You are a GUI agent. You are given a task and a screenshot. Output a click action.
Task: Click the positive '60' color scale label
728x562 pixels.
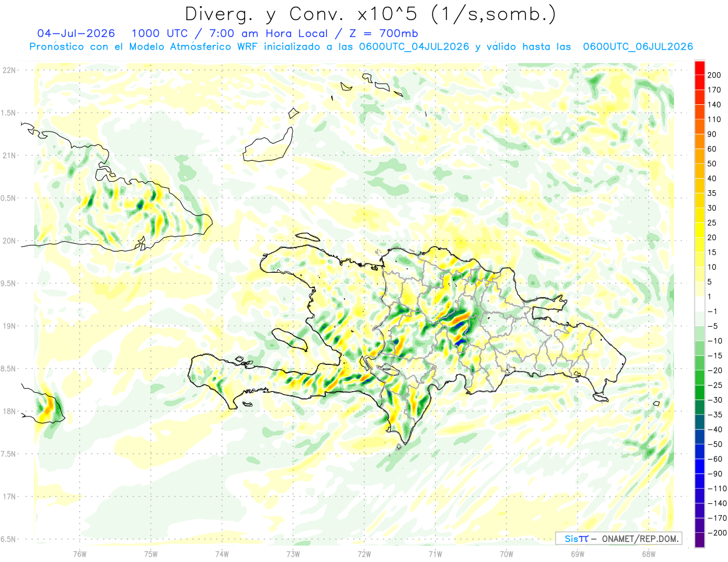tap(712, 149)
